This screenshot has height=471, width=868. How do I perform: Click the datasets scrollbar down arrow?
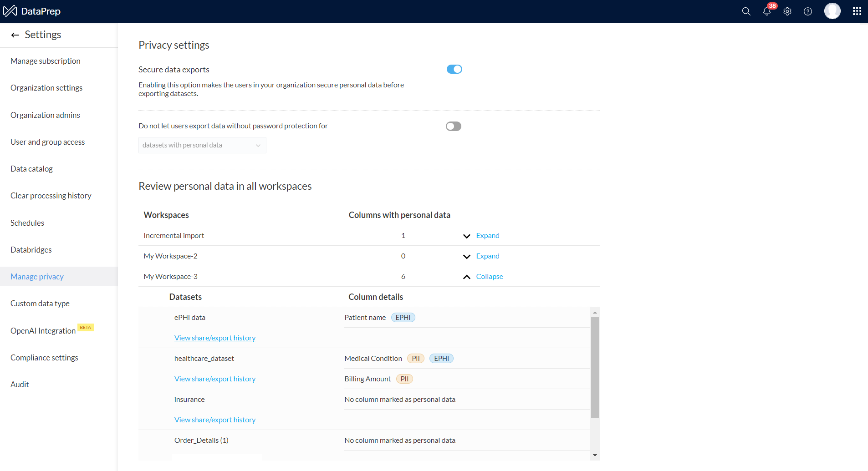[x=595, y=455]
